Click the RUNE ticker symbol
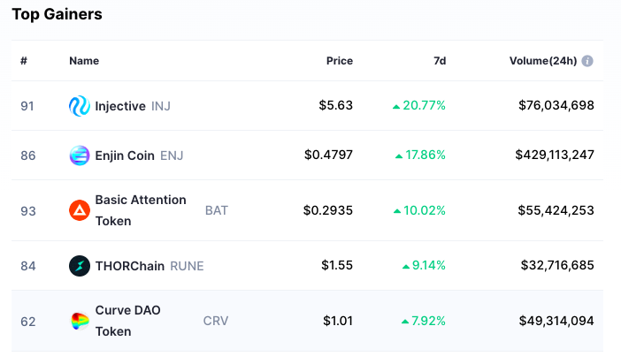The width and height of the screenshot is (621, 364). pyautogui.click(x=187, y=266)
